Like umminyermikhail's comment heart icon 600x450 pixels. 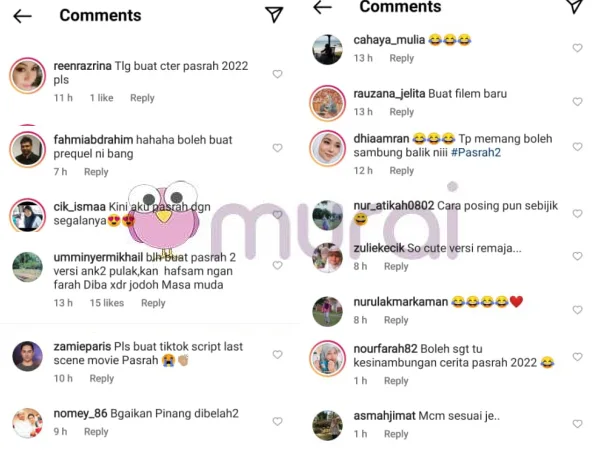(x=277, y=265)
